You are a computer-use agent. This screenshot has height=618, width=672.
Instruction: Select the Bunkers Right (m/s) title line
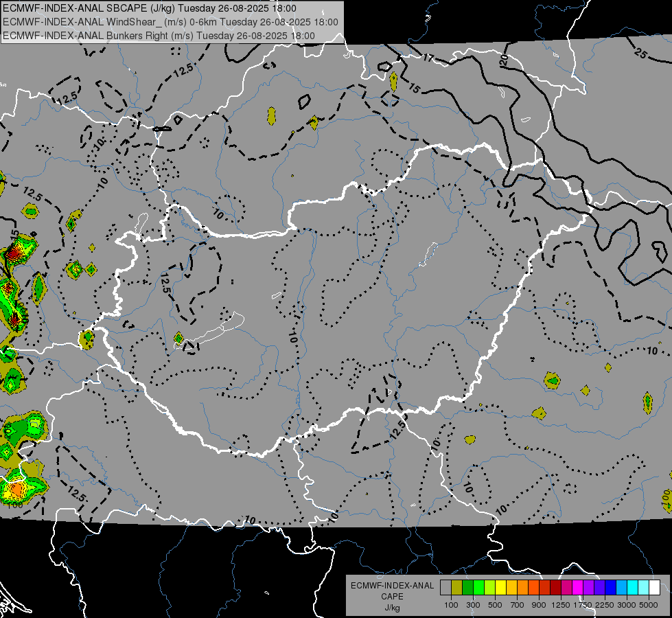tap(159, 36)
